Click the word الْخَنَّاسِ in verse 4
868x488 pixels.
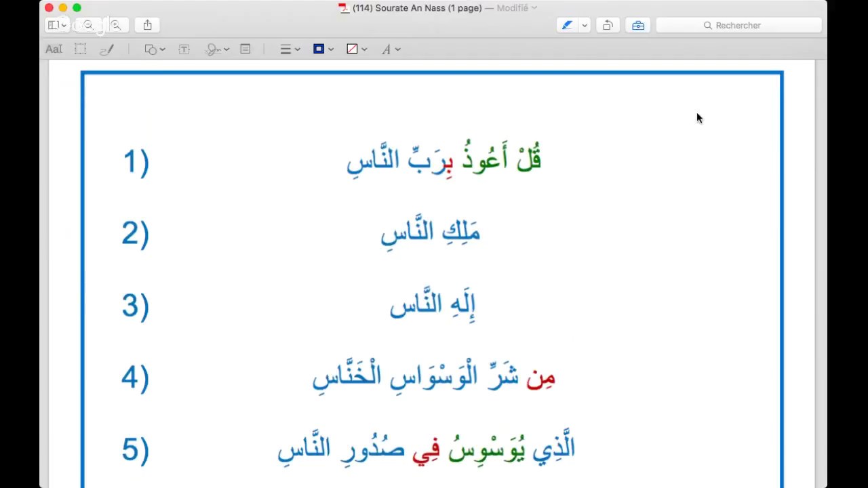[347, 375]
